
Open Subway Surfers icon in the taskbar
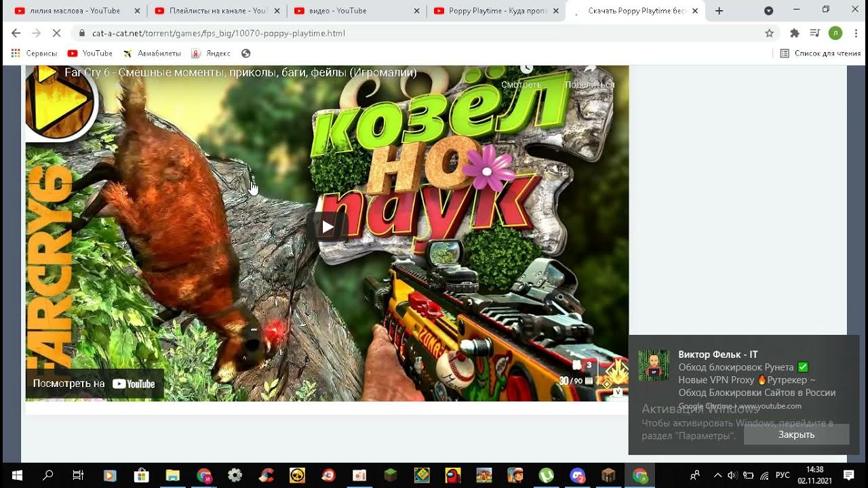(x=515, y=475)
